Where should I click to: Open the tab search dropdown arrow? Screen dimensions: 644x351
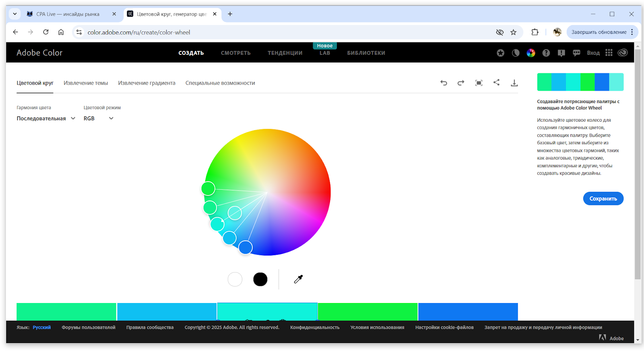coord(15,14)
